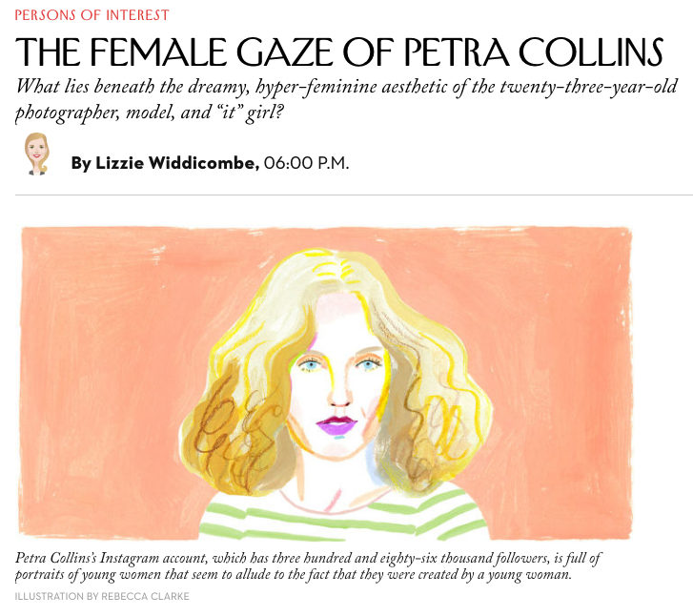Click the "it" girl phrase in the subheading
Screen dimensions: 693x616
(x=249, y=113)
